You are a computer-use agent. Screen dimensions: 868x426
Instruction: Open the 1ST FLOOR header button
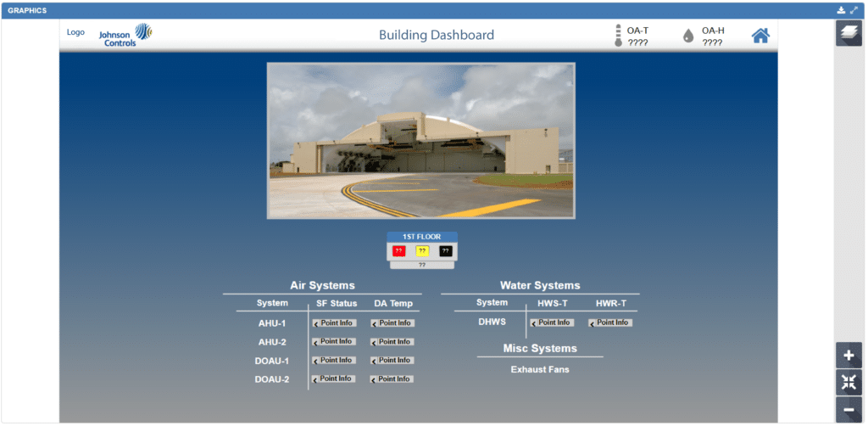pyautogui.click(x=422, y=237)
